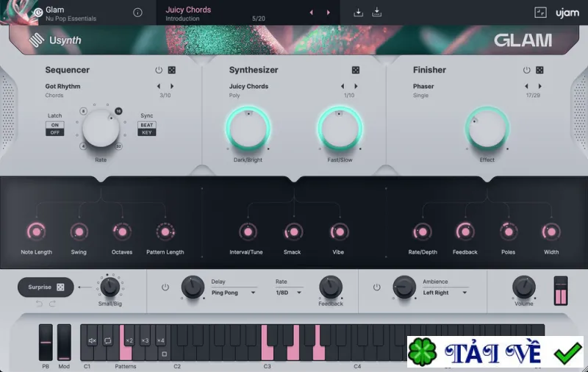Image resolution: width=588 pixels, height=372 pixels.
Task: Click the Volume knob
Action: (524, 287)
